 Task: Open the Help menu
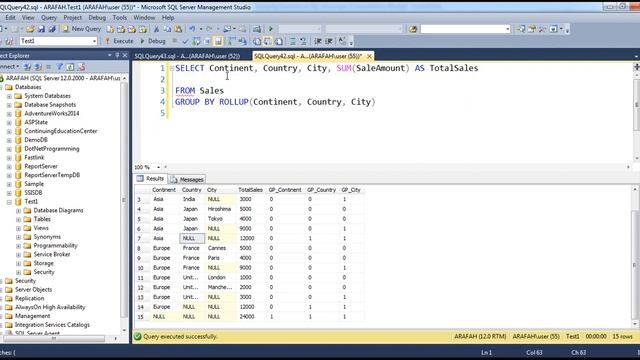coord(168,18)
